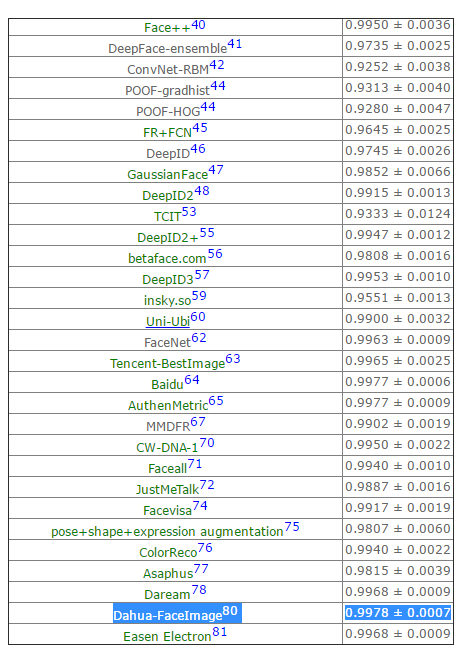Click the Baidu method link
Image resolution: width=474 pixels, height=650 pixels.
[167, 385]
